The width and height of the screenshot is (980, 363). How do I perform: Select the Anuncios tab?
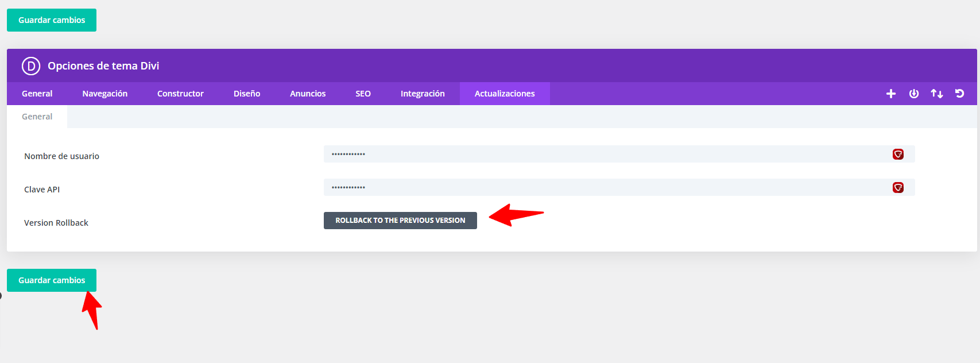[308, 94]
